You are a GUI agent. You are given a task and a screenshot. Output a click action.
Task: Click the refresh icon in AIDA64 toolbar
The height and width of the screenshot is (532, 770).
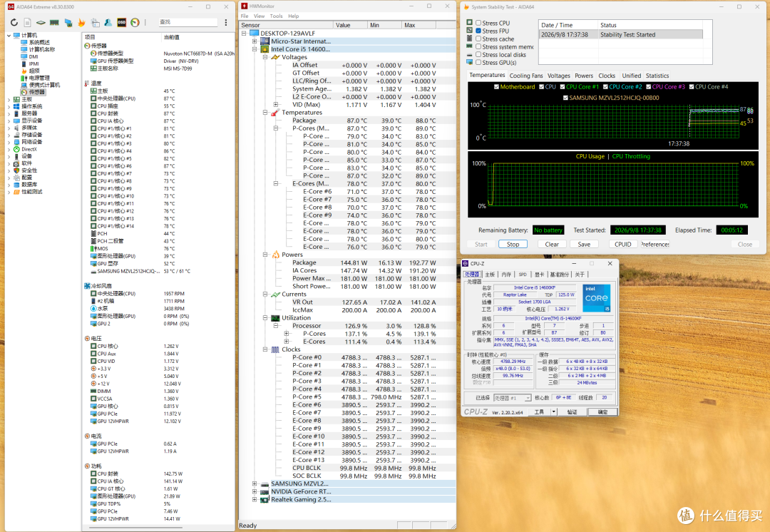click(x=14, y=23)
